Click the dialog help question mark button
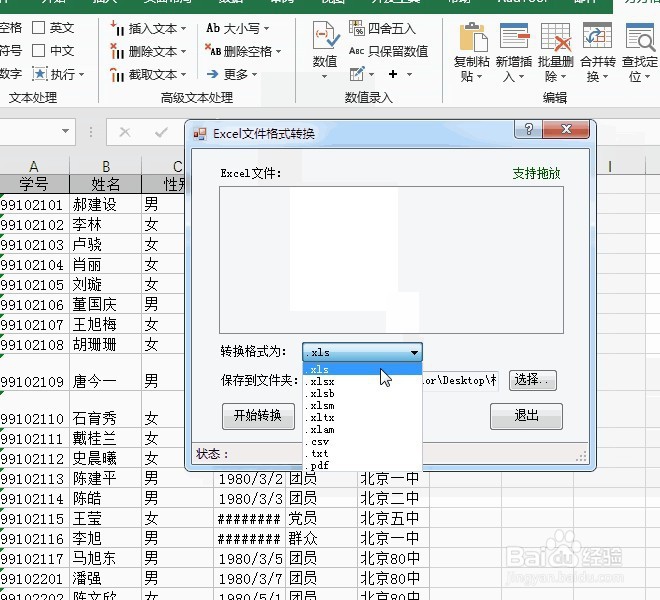 pyautogui.click(x=529, y=128)
